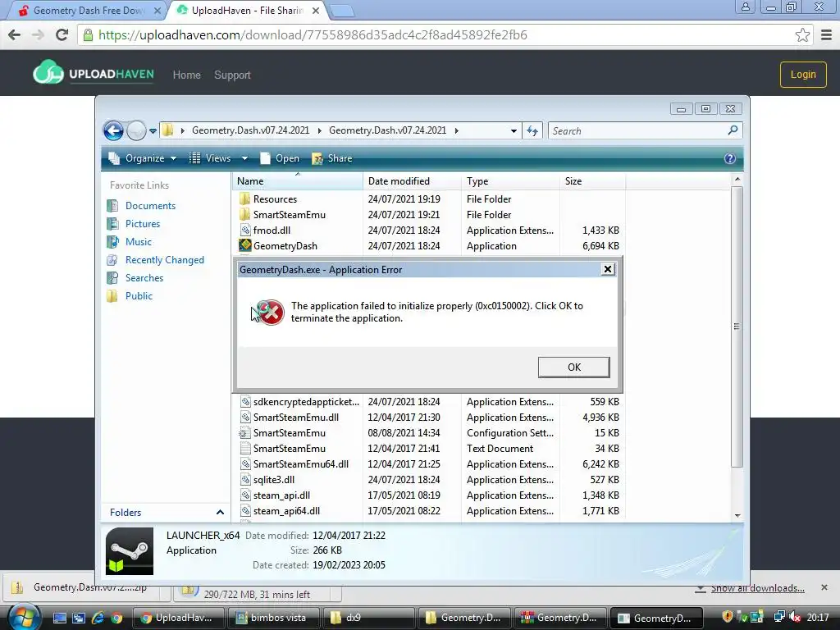Screen dimensions: 840x630
Task: Click the file list scroll up arrow
Action: (x=737, y=179)
